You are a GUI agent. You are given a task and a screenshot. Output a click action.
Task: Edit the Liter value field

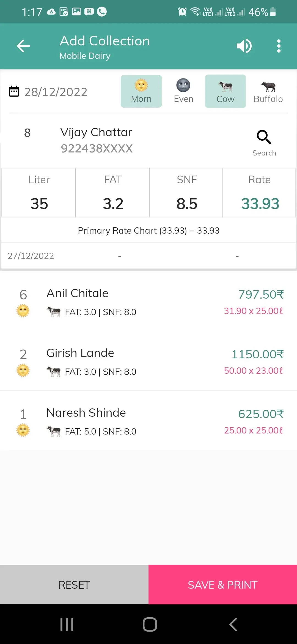pyautogui.click(x=39, y=204)
